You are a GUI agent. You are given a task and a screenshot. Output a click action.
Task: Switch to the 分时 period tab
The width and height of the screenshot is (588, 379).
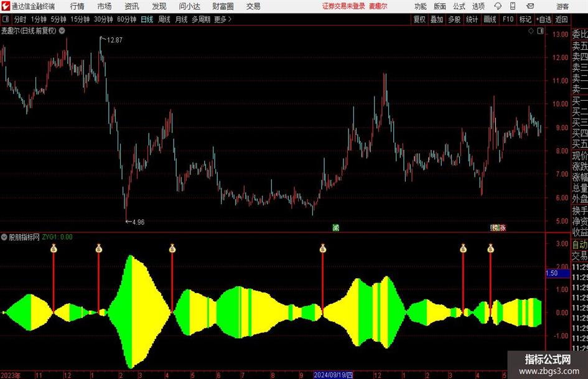click(x=21, y=19)
